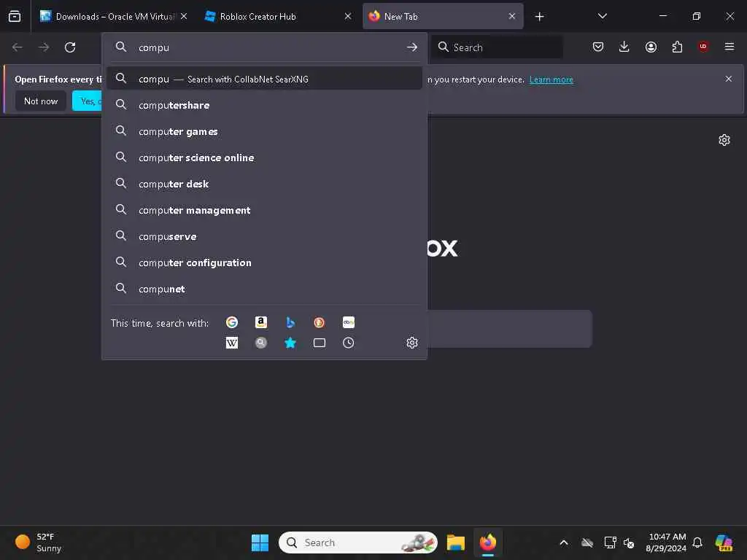Image resolution: width=747 pixels, height=560 pixels.
Task: Open the Learn more link
Action: click(551, 79)
